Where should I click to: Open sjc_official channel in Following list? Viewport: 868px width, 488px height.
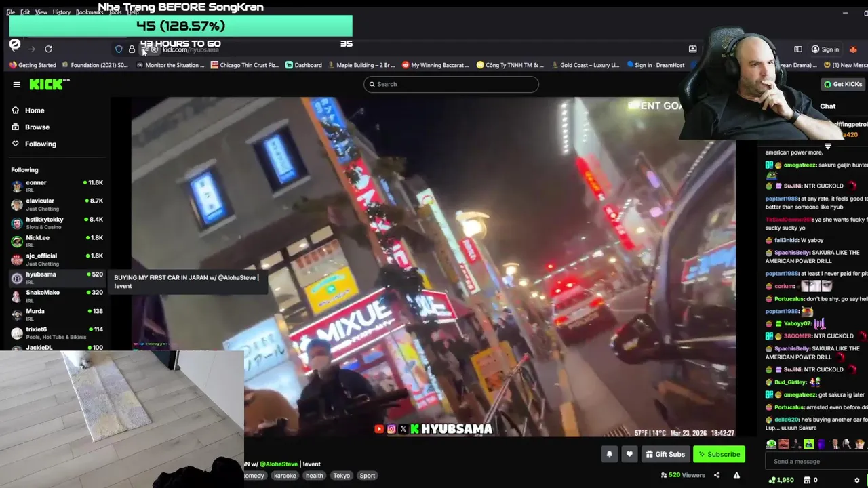(x=57, y=259)
